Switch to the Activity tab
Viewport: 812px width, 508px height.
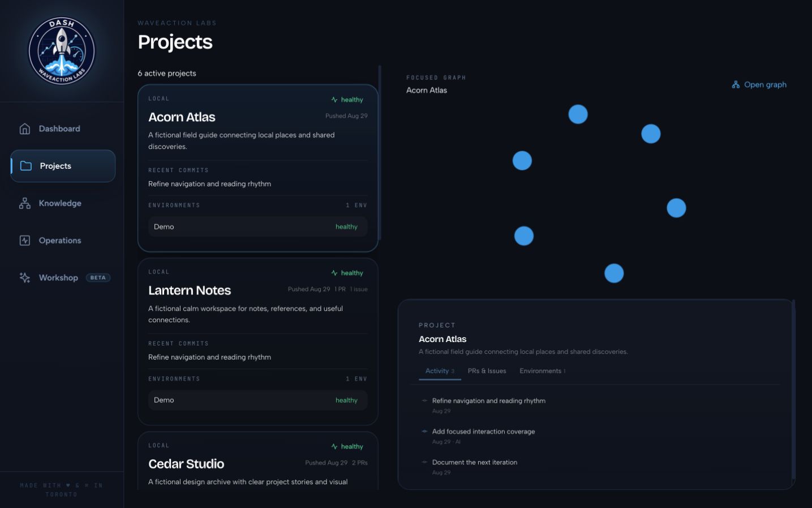pyautogui.click(x=440, y=371)
